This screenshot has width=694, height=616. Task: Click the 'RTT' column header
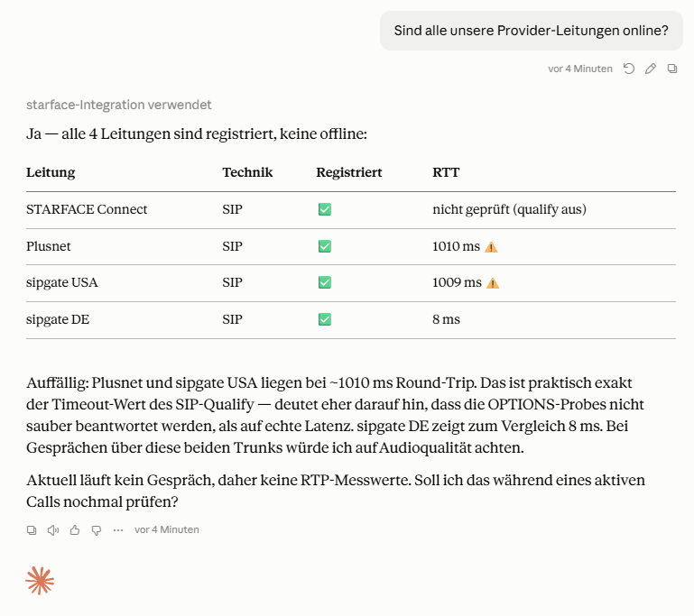tap(446, 172)
